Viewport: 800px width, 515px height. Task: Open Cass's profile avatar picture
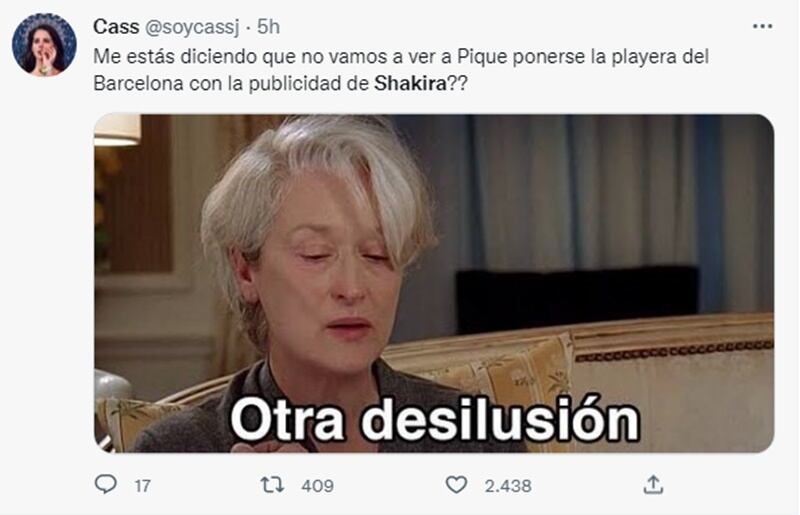[44, 45]
